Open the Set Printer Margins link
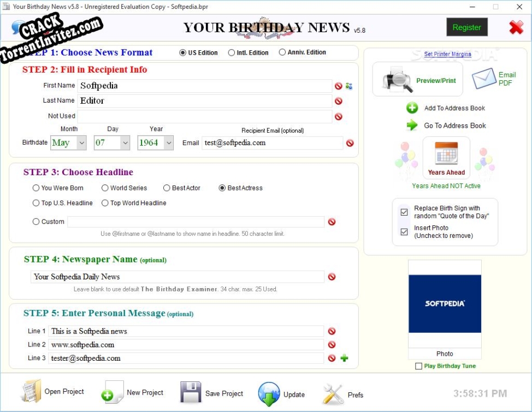The image size is (532, 412). pyautogui.click(x=447, y=53)
